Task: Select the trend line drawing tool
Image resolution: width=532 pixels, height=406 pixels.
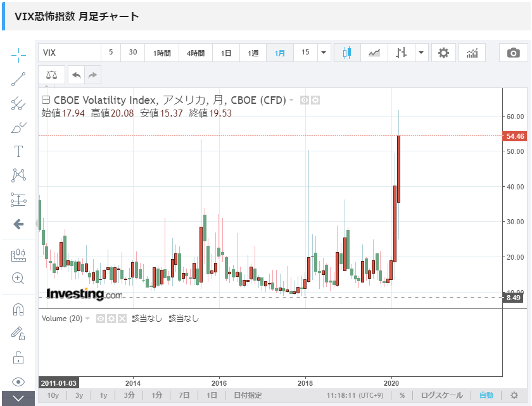Action: [18, 79]
